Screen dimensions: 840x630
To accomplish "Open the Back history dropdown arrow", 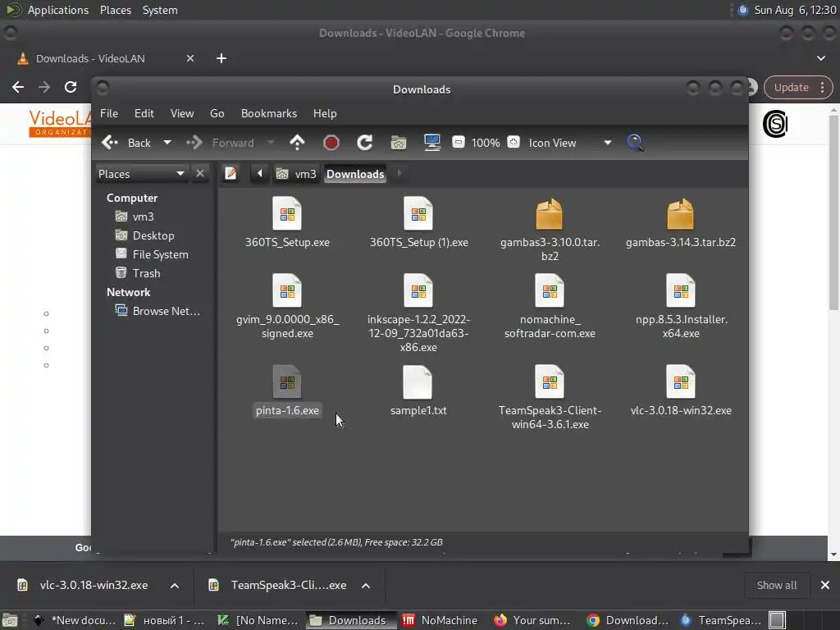I will pyautogui.click(x=167, y=143).
